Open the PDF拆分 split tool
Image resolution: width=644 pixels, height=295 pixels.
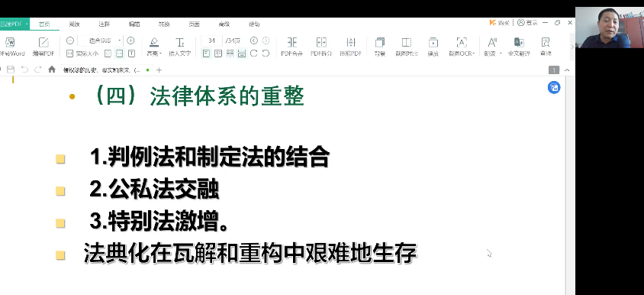tap(321, 47)
